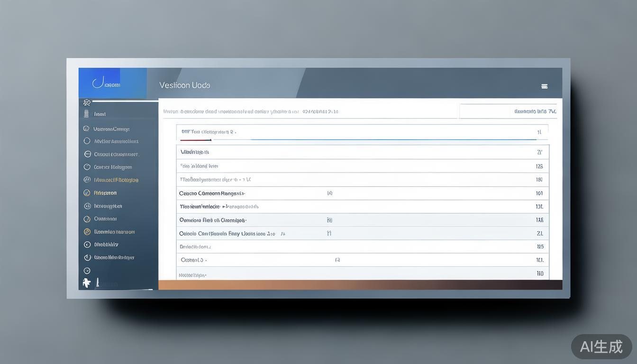Click the "Vesltioon Uods" header title
637x364 pixels.
[x=185, y=85]
